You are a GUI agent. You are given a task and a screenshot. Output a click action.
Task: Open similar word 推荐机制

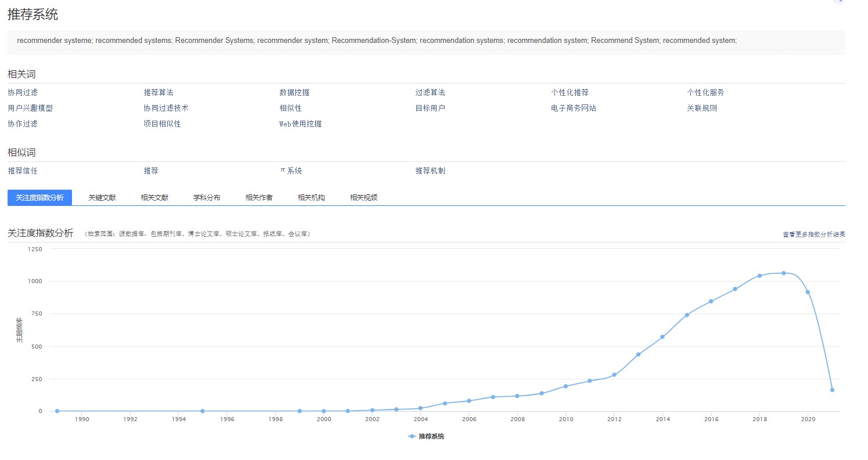click(430, 171)
